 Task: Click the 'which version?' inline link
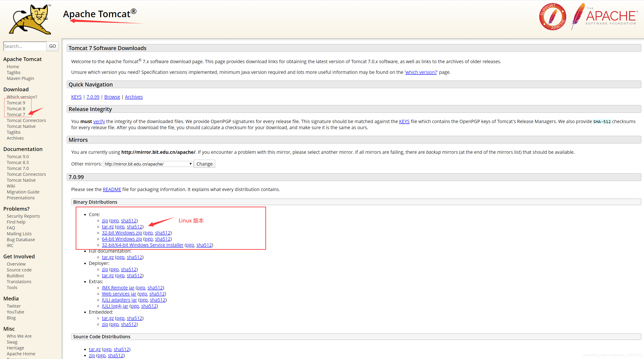[421, 72]
